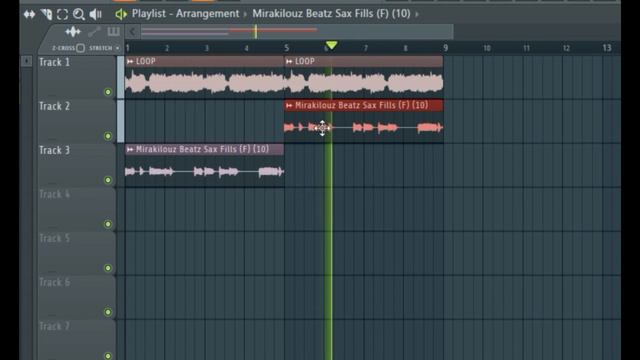The width and height of the screenshot is (640, 360).
Task: Choose the Select tool (dashed square icon)
Action: (62, 14)
